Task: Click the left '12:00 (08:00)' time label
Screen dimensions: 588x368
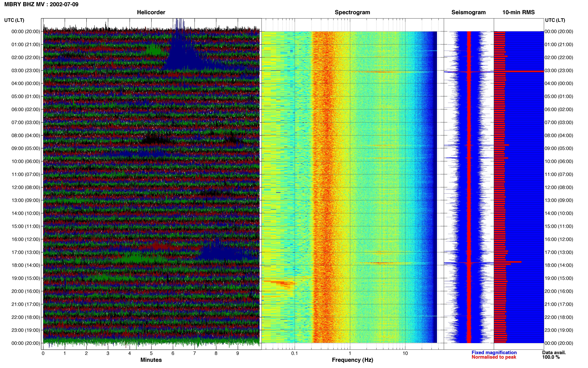Action: [26, 187]
